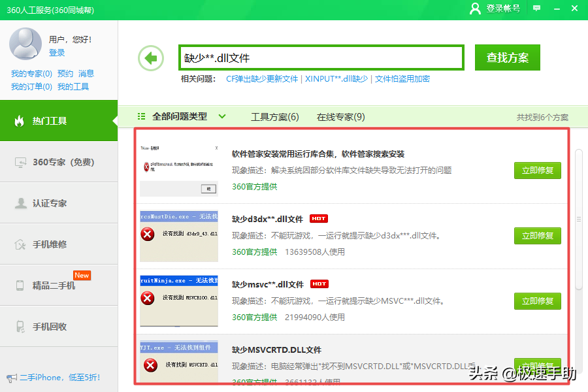Viewport: 588px width, 392px height.
Task: Click the megaphone icon near 二手iPhone ad
Action: [x=12, y=378]
